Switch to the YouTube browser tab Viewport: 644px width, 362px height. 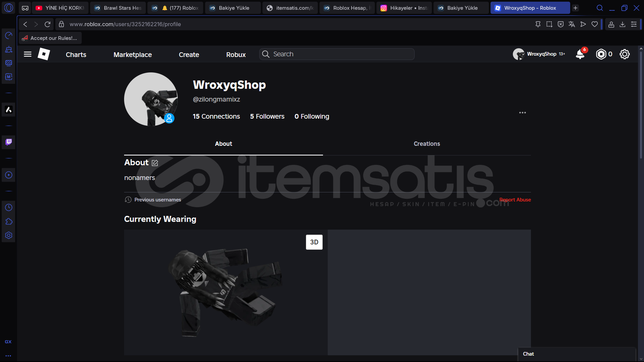[x=60, y=8]
